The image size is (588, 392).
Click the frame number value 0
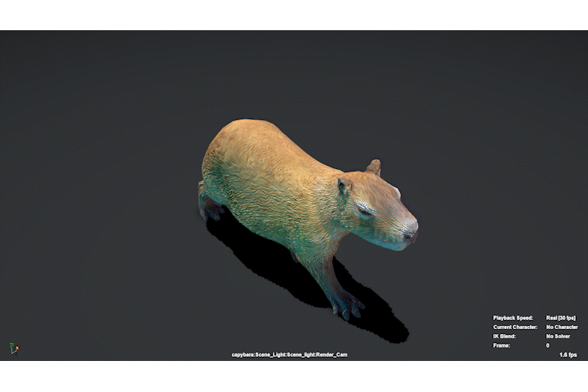pyautogui.click(x=547, y=345)
